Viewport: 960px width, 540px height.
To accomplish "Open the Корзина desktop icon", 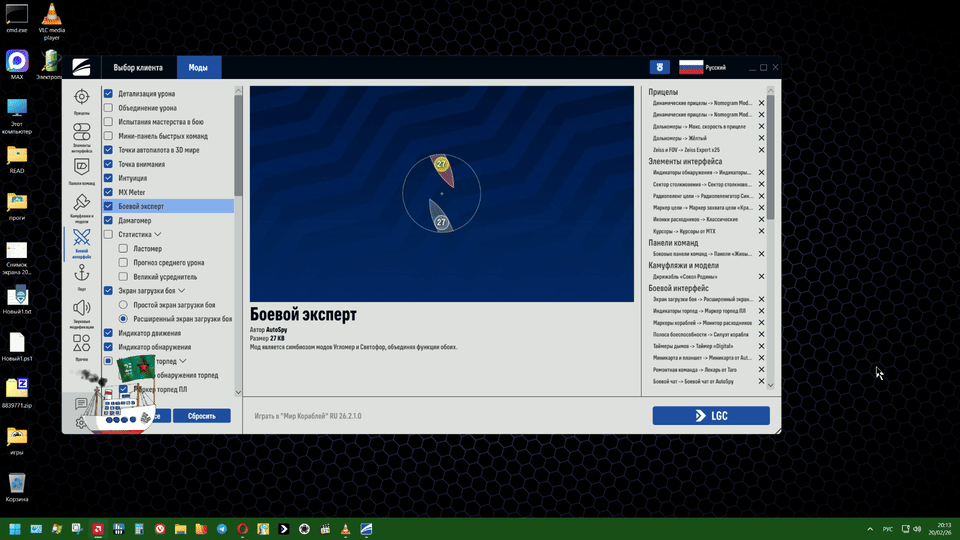I will click(17, 487).
